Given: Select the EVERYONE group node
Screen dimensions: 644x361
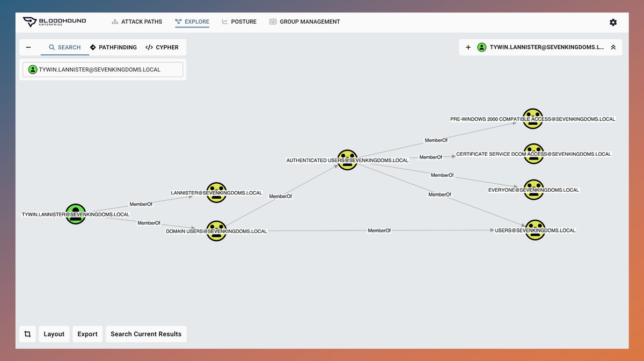Looking at the screenshot, I should click(533, 190).
